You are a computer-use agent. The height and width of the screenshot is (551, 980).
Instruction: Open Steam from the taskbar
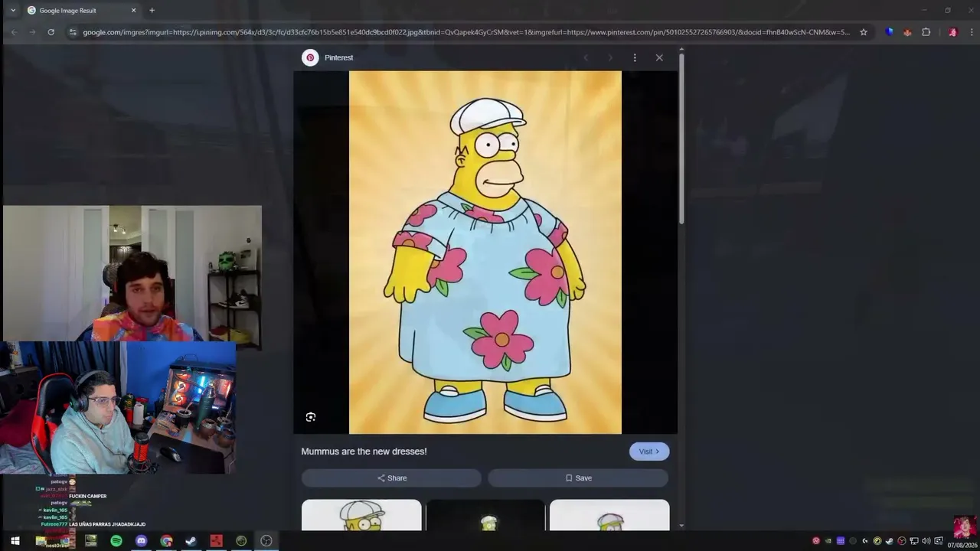[191, 541]
